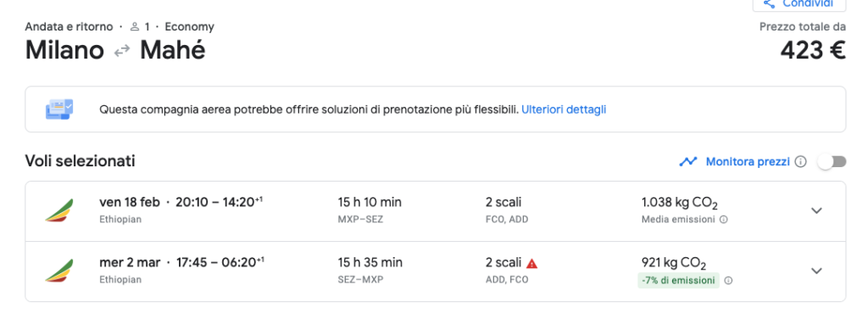Click the Monitora prezzi trend graph icon
Screen dimensions: 868x319
(688, 162)
